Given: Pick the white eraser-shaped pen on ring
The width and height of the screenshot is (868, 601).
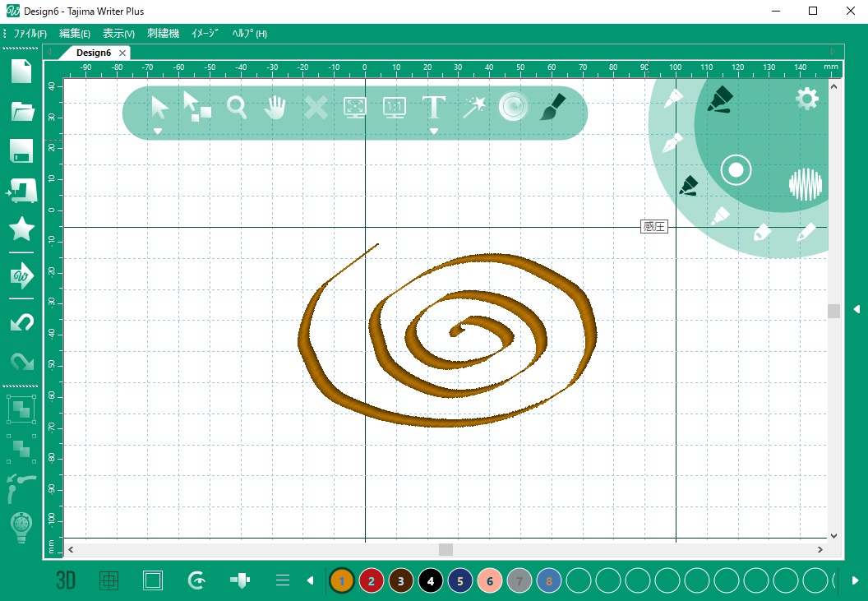Looking at the screenshot, I should (x=762, y=232).
